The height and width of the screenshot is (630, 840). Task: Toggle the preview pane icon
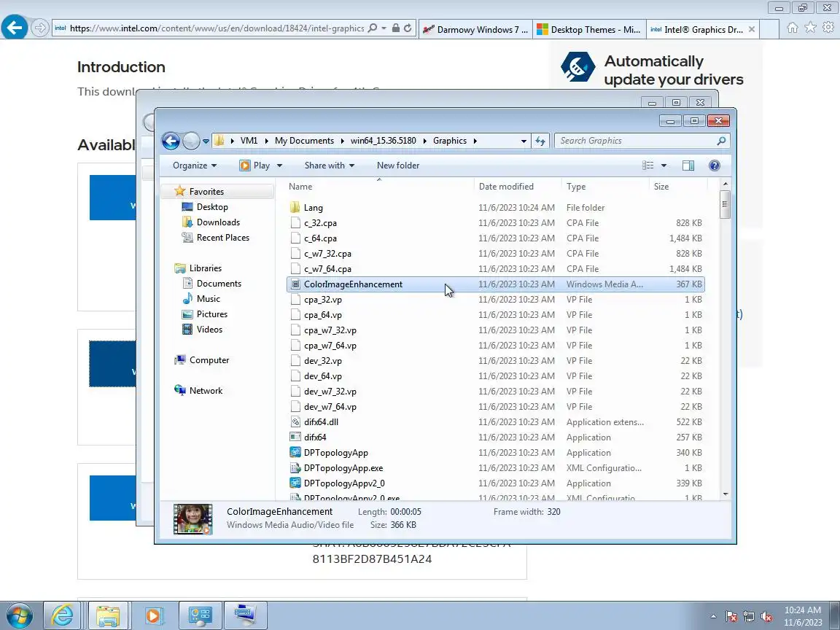click(688, 166)
